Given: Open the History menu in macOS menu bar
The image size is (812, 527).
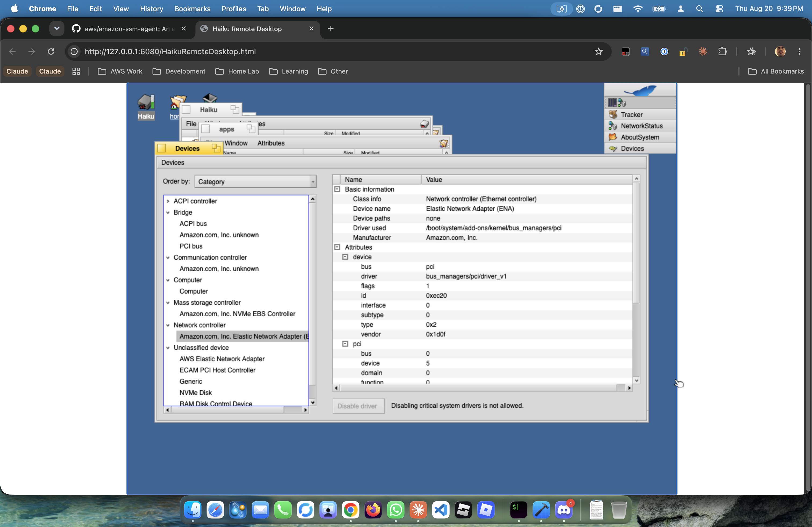Looking at the screenshot, I should [x=151, y=9].
